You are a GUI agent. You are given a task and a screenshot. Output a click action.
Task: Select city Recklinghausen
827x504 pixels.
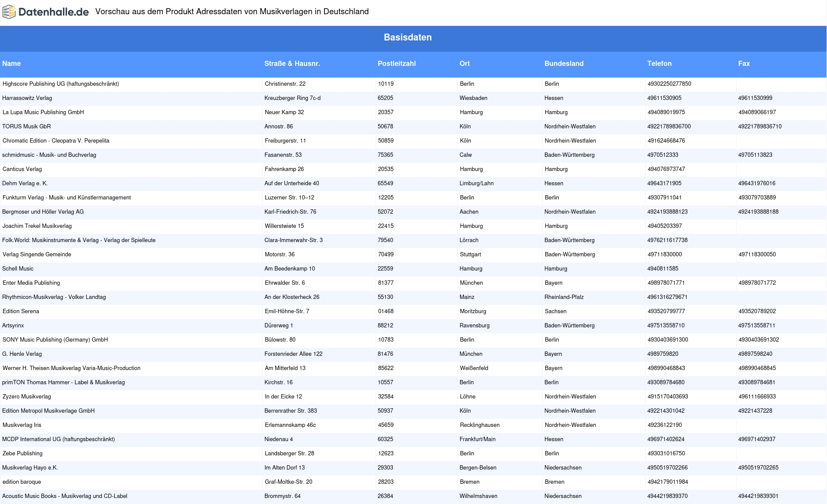[x=480, y=425]
